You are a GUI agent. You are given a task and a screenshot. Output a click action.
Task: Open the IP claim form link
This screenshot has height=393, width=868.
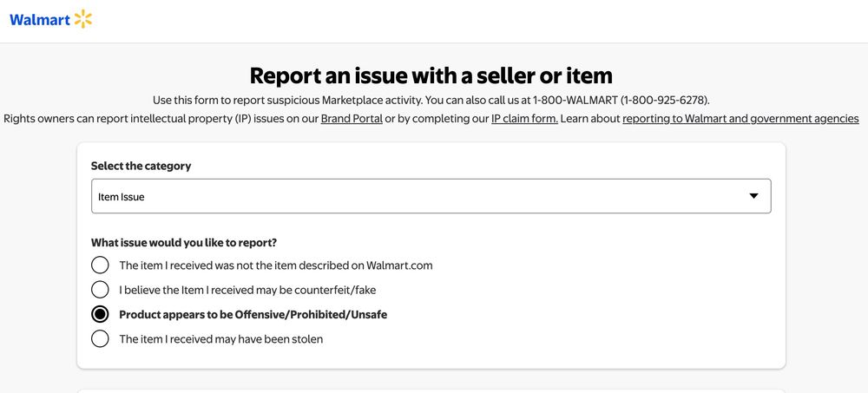tap(524, 119)
